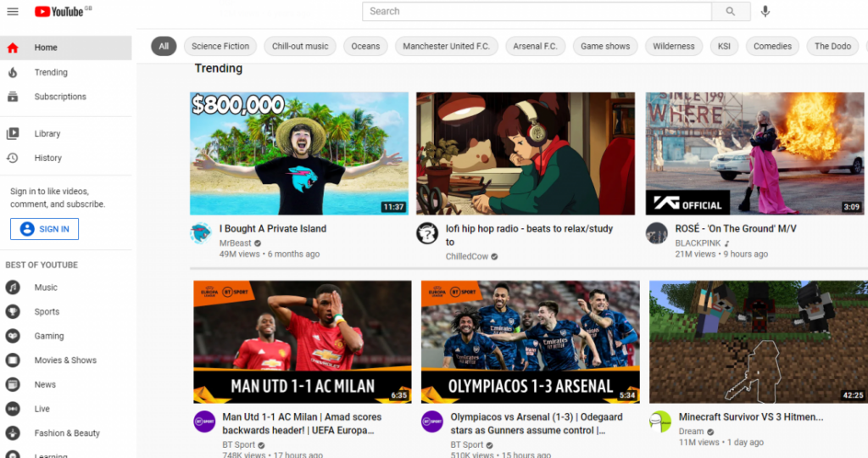Play Minecraft Survivor VS 3 Hitmen thumbnail

(759, 342)
